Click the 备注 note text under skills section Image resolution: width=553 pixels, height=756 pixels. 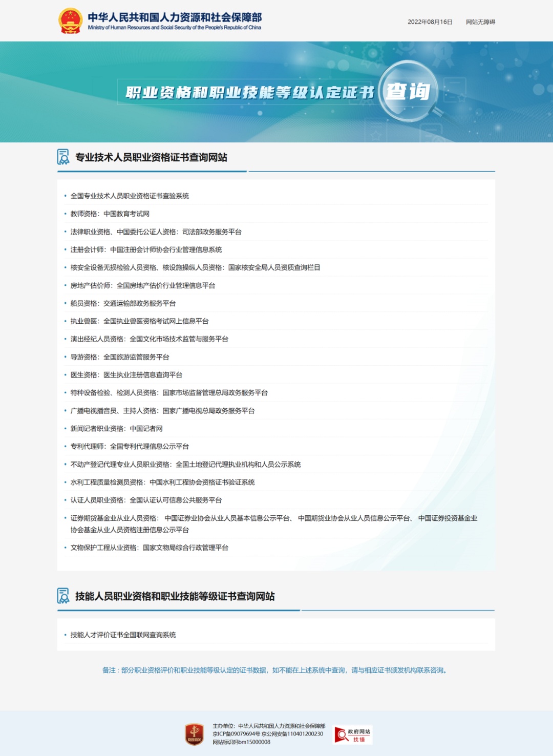(276, 670)
